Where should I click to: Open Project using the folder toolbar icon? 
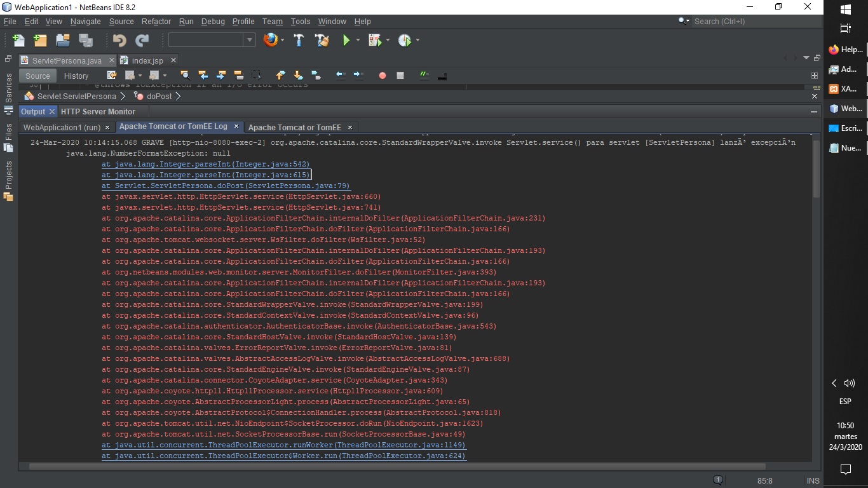pos(62,41)
